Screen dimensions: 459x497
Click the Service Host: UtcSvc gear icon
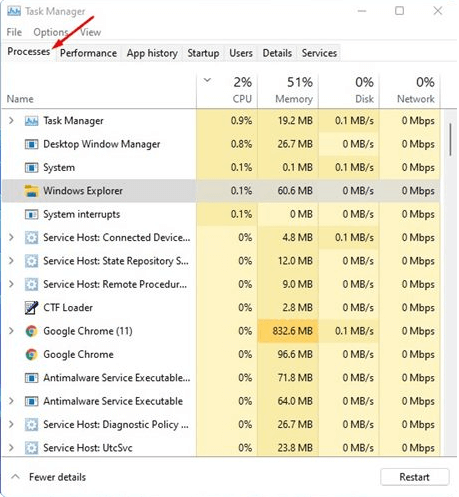[31, 448]
